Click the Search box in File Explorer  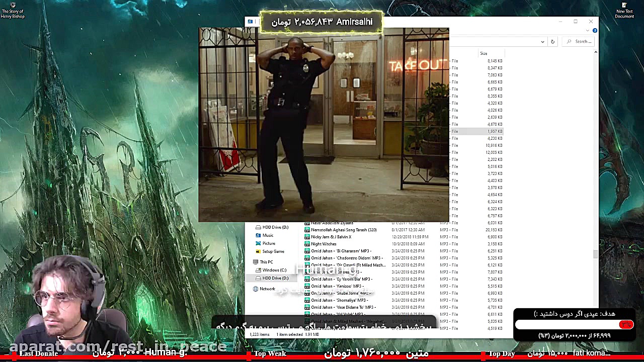[579, 42]
